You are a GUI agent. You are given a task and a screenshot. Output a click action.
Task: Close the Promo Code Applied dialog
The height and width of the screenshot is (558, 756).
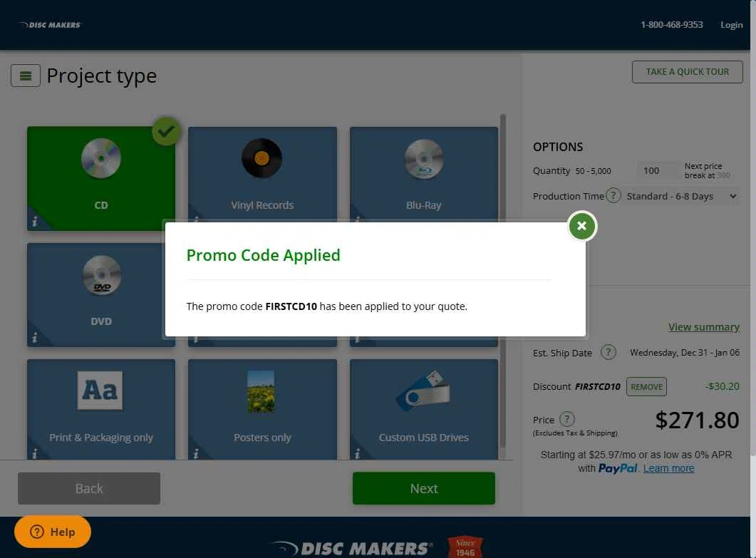582,226
